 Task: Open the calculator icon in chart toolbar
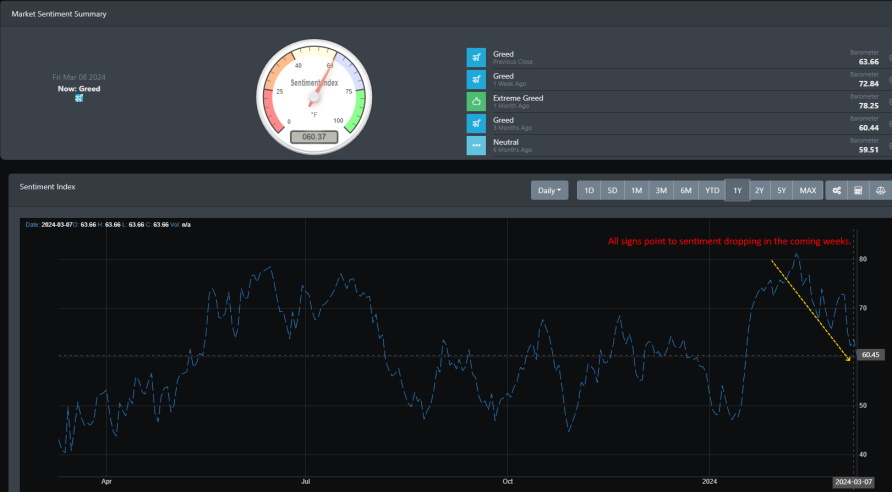click(858, 191)
